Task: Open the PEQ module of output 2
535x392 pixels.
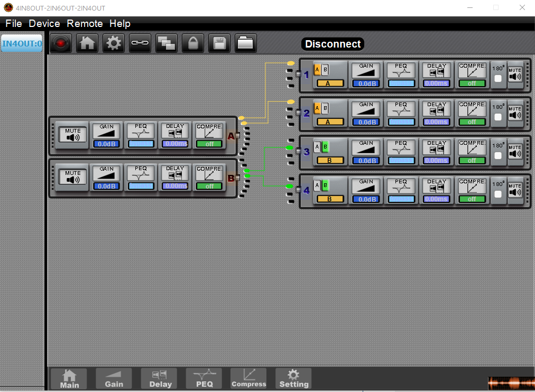Action: 401,113
